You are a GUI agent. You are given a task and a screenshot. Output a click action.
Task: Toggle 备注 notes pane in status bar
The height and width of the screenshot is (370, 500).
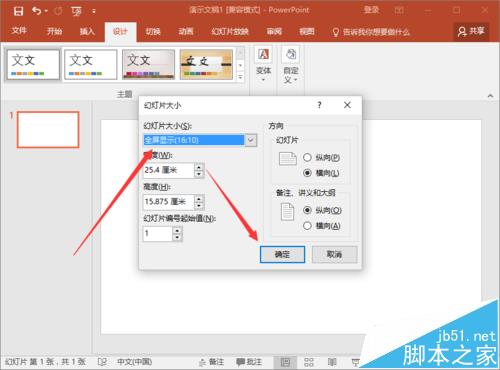coord(211,362)
